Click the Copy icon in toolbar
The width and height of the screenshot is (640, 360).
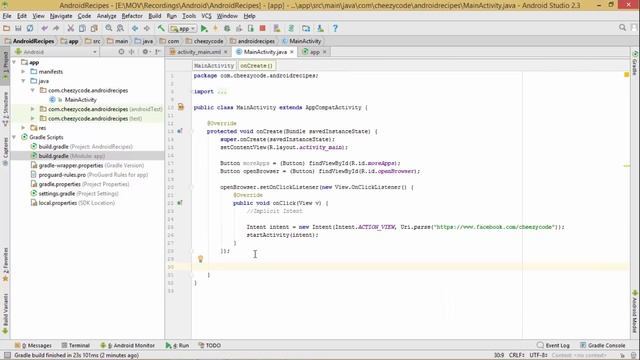(82, 29)
